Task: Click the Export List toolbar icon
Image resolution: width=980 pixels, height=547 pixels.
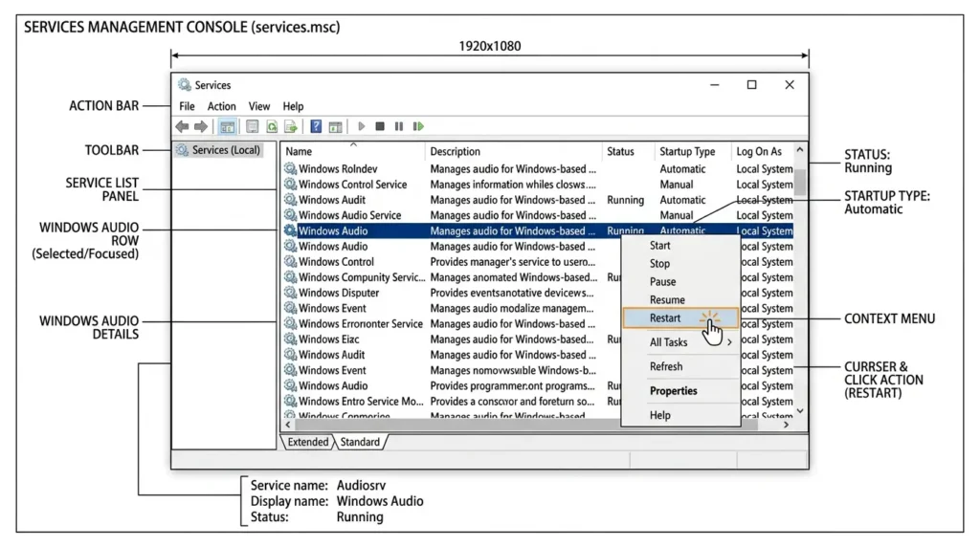Action: (291, 127)
